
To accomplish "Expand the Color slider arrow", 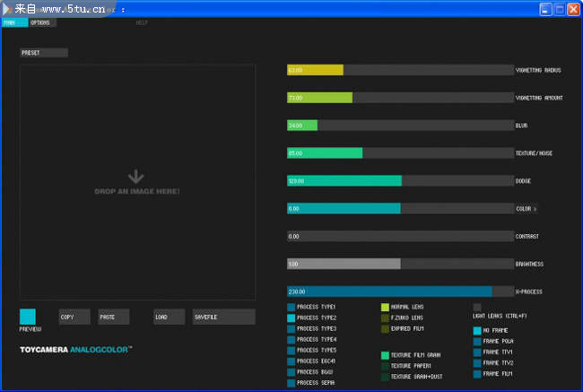I will click(x=535, y=209).
